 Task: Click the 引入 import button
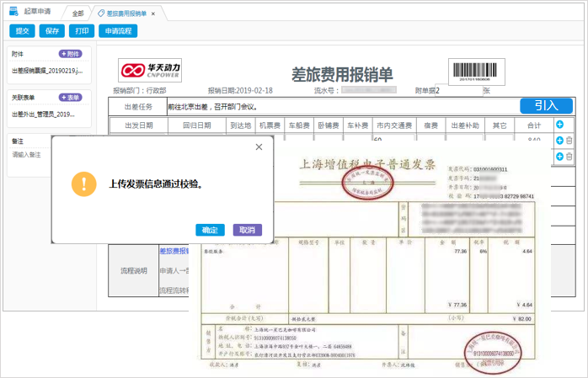(x=546, y=105)
